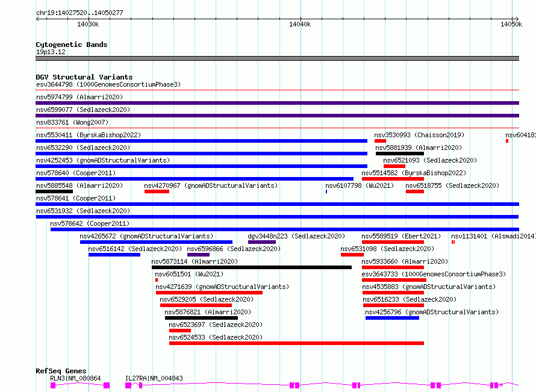Select the nsv5876821 Almarri2020 black bar
This screenshot has width=536, height=392.
[x=201, y=318]
